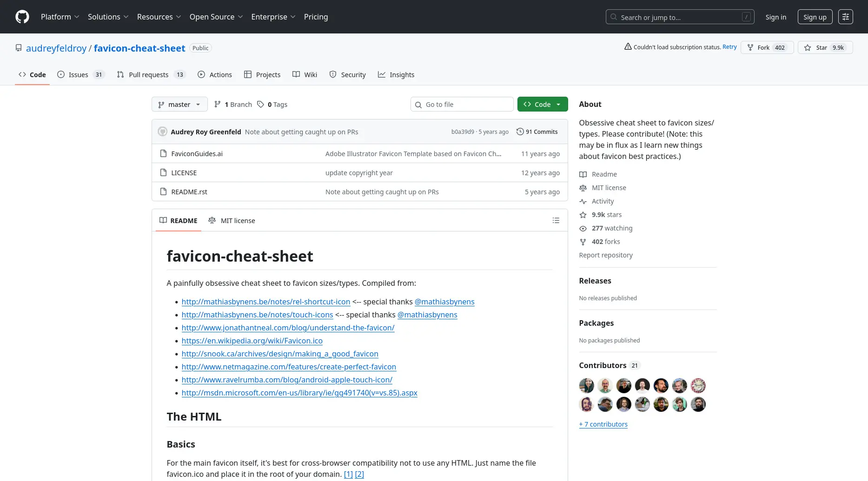Open the + 7 contributors link
The image size is (868, 481).
tap(603, 424)
